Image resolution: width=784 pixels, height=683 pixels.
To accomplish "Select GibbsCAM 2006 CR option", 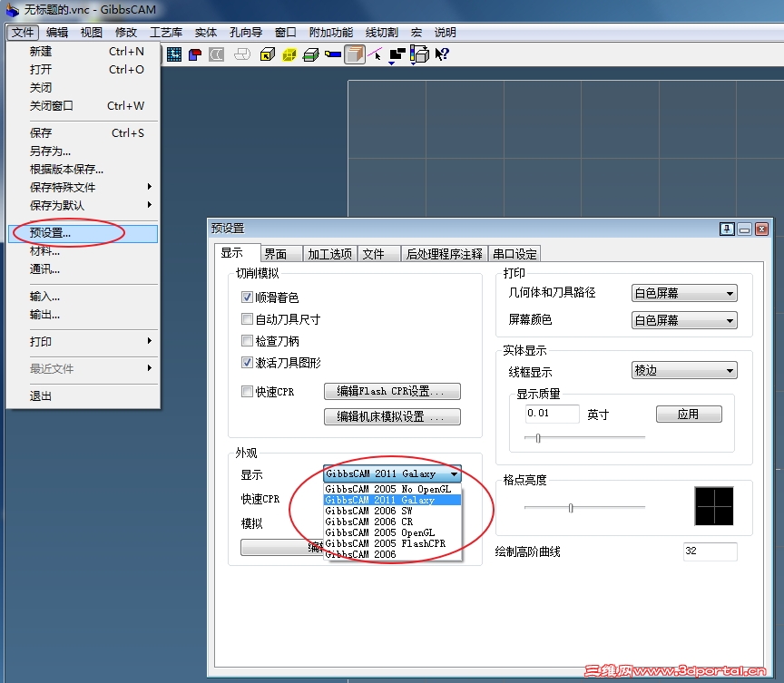I will click(392, 522).
